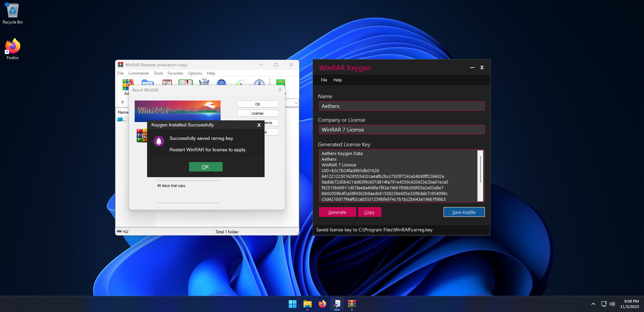
Task: Switch to WinRAR via its taskbar icon
Action: pyautogui.click(x=352, y=304)
